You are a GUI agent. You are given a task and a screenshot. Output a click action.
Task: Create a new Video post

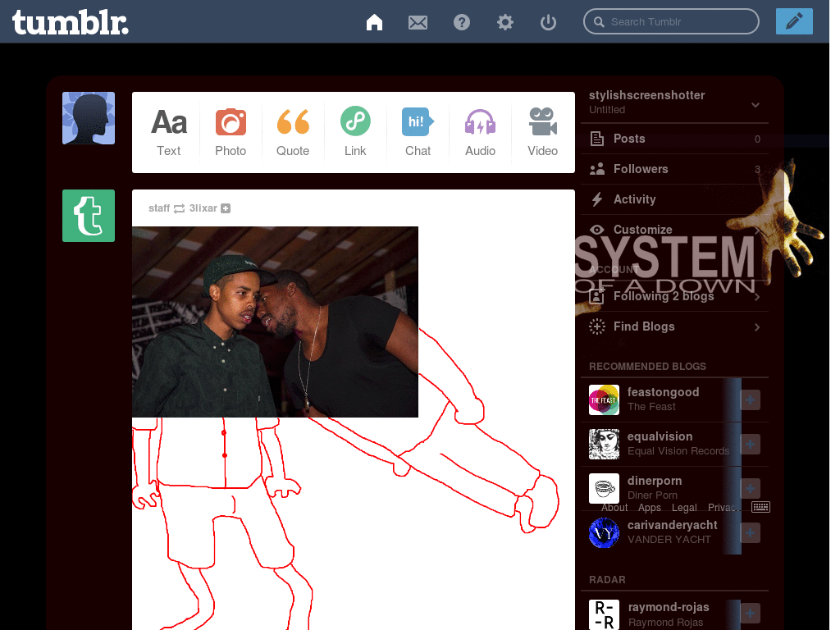543,132
